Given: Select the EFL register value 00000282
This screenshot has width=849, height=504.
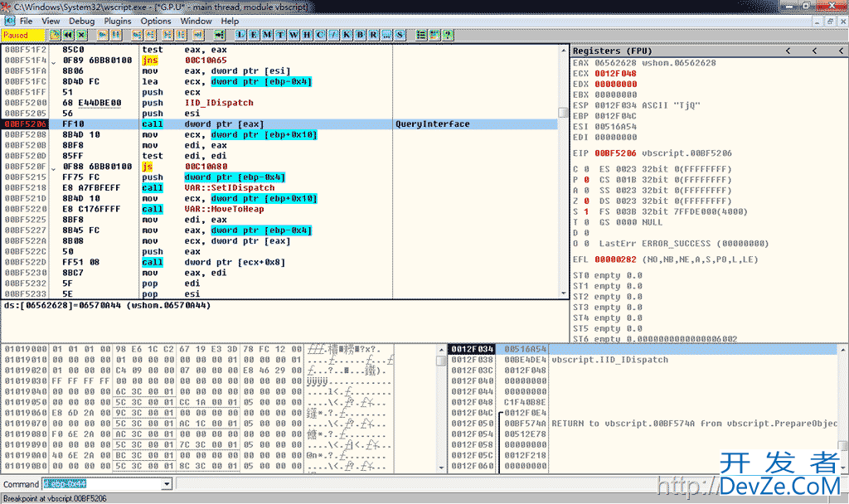Looking at the screenshot, I should 616,259.
